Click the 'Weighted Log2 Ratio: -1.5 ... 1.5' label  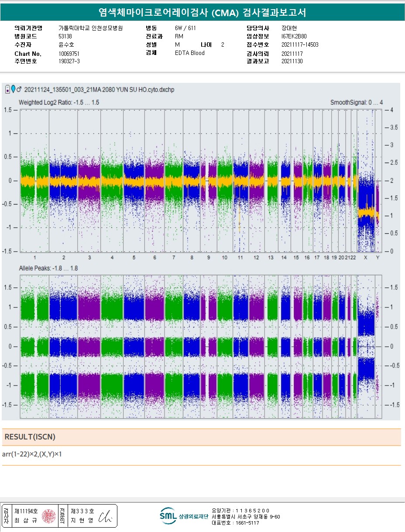pyautogui.click(x=59, y=102)
